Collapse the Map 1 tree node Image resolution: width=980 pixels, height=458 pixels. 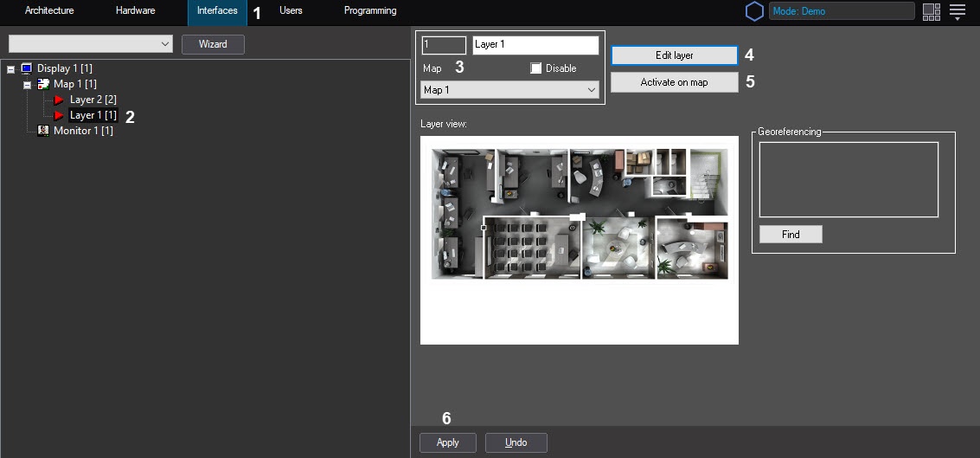pyautogui.click(x=27, y=85)
